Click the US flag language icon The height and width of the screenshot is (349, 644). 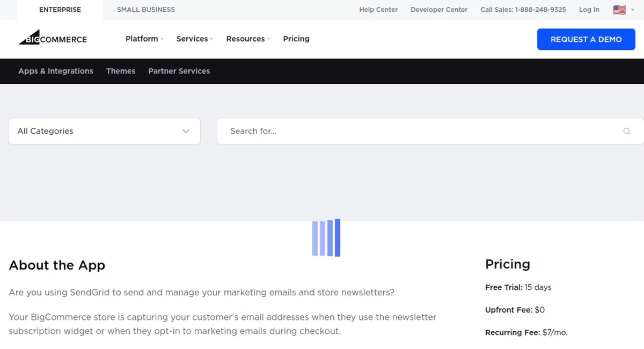[x=619, y=9]
